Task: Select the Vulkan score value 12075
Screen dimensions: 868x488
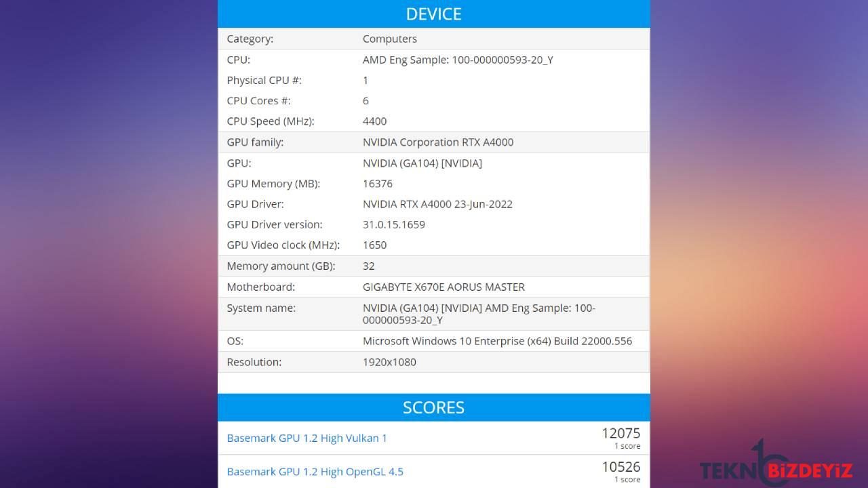Action: pyautogui.click(x=620, y=433)
